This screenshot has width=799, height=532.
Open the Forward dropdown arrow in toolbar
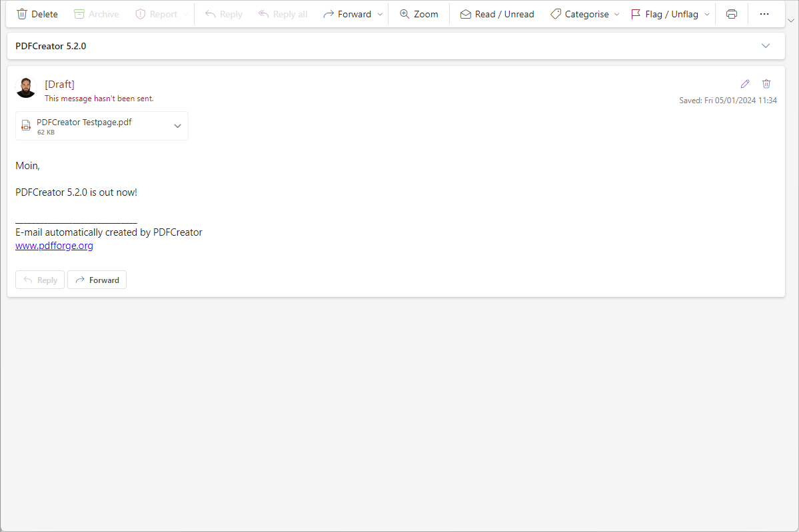click(x=380, y=14)
